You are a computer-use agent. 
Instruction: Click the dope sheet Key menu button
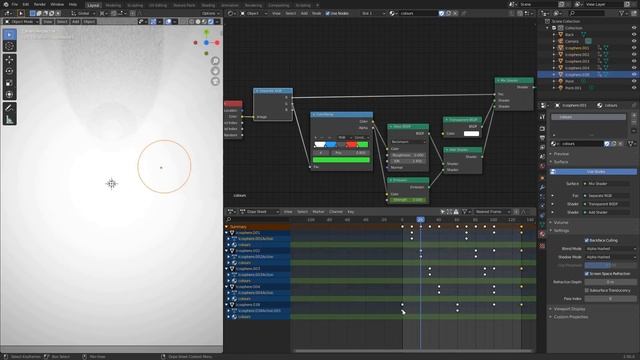click(x=350, y=211)
